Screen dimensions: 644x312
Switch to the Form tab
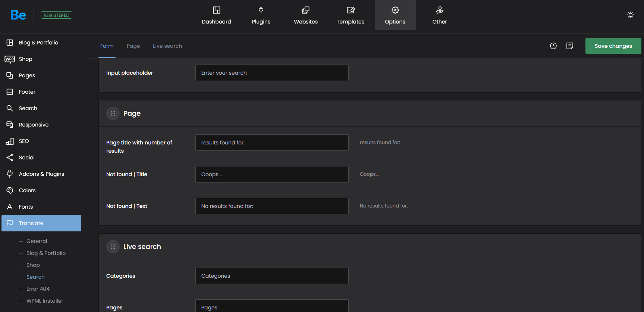pyautogui.click(x=107, y=46)
